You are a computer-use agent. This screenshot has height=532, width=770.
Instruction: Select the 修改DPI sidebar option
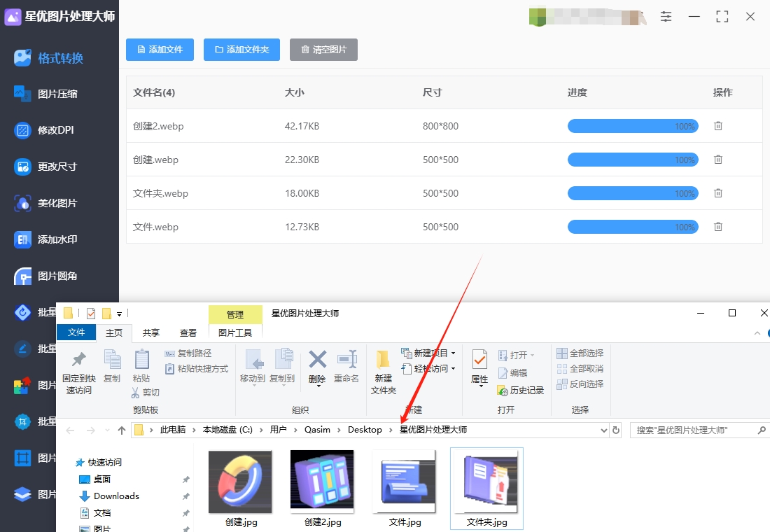click(43, 130)
